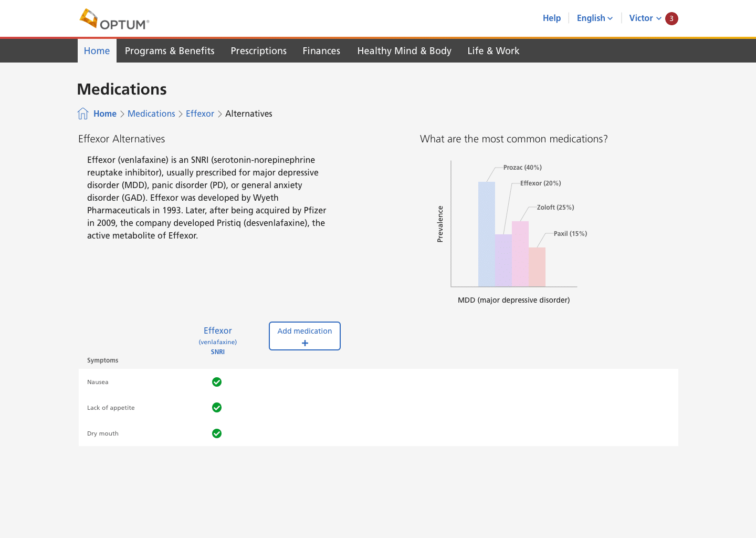This screenshot has height=538, width=756.
Task: Click the Lack of appetite checkmark icon
Action: [x=217, y=408]
